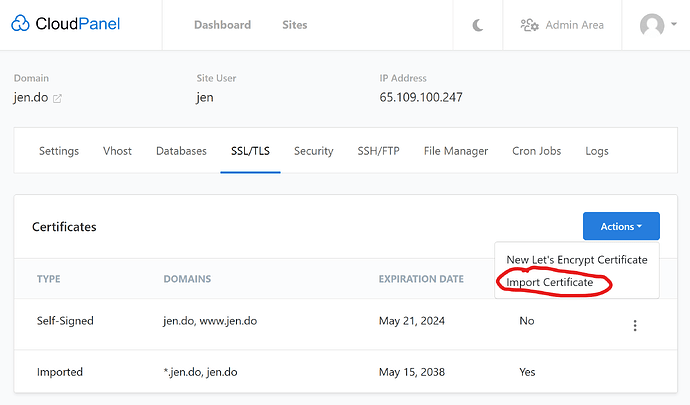Open the Self-Signed certificate three-dots menu

coord(635,325)
